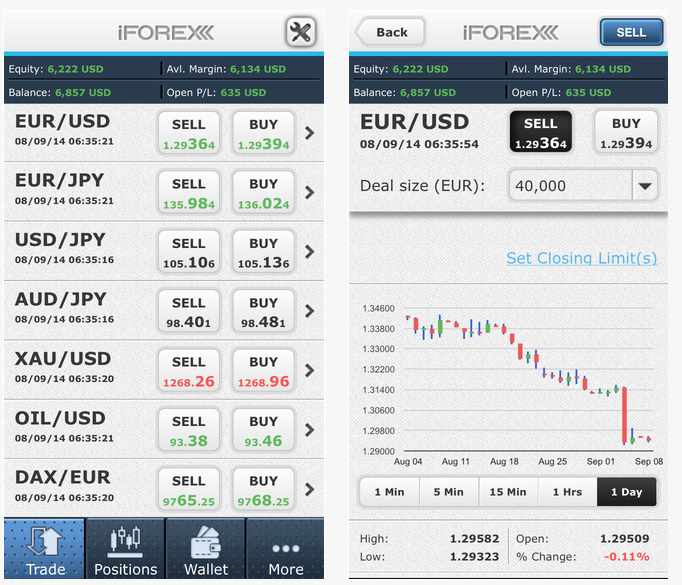Open the Wallet tab
This screenshot has height=585, width=682.
pyautogui.click(x=206, y=548)
